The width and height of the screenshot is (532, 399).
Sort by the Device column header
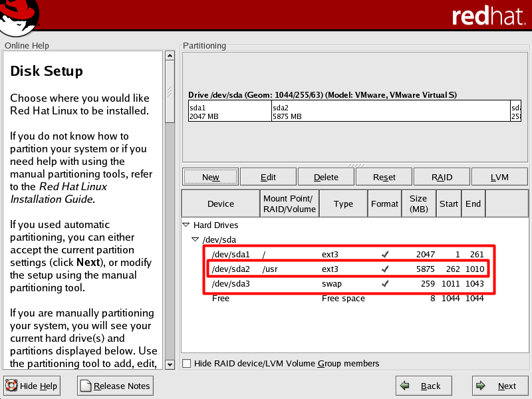pyautogui.click(x=221, y=203)
